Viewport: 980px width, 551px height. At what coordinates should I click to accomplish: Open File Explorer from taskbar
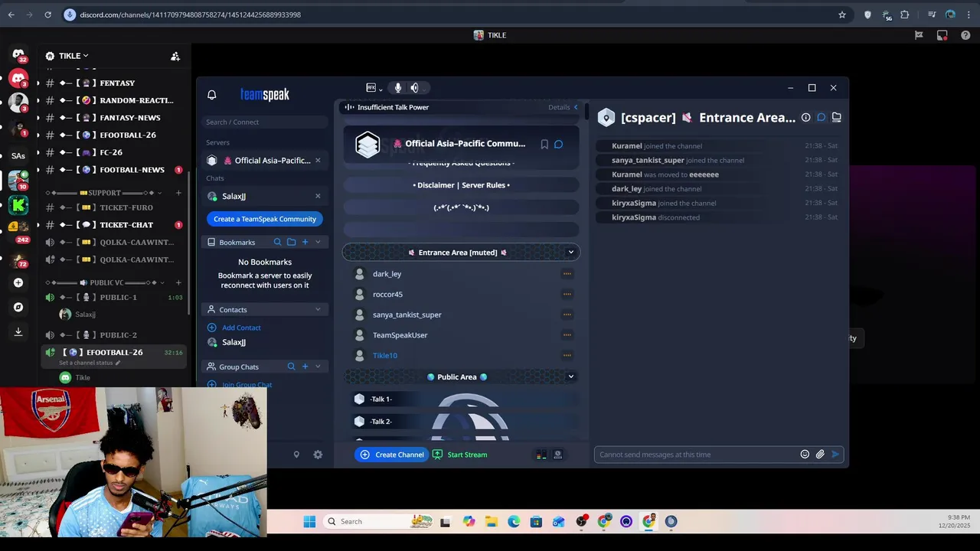491,522
